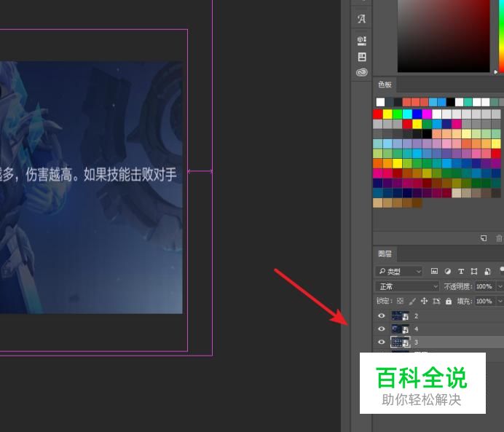
Task: Lock image pixels with the brush icon
Action: [x=412, y=301]
